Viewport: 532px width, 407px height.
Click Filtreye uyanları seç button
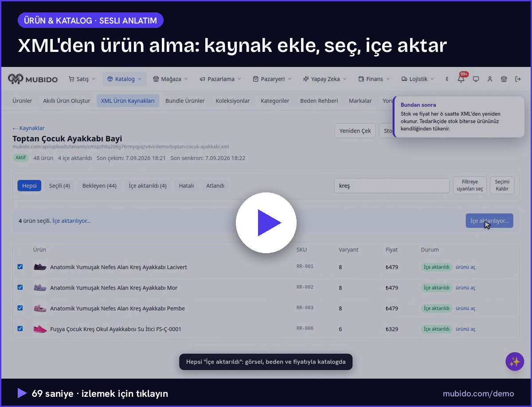pos(470,185)
